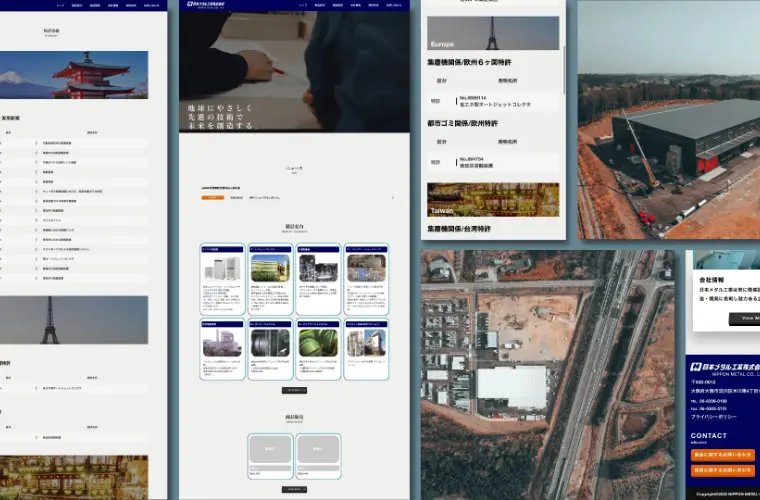Click the Europe banner in the mobile patent page
This screenshot has height=500, width=760.
[493, 33]
